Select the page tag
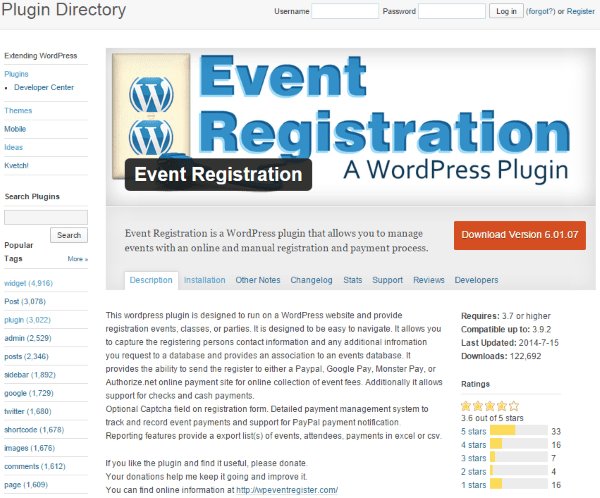The width and height of the screenshot is (600, 498). (26, 485)
